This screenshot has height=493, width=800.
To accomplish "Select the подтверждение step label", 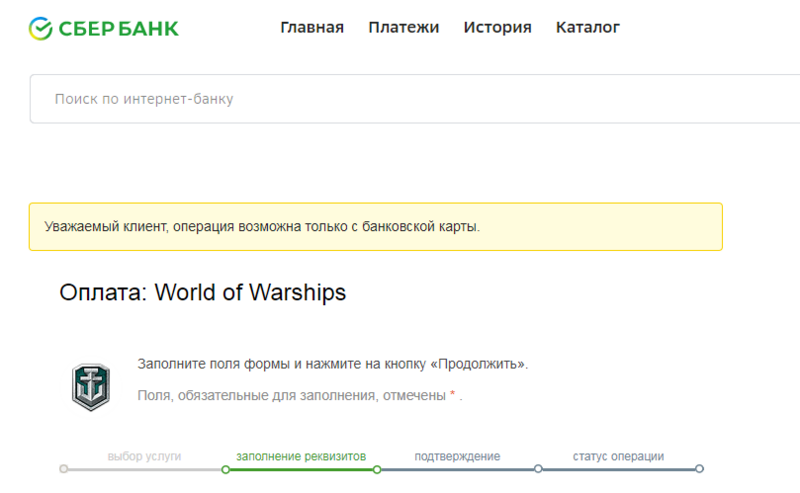I will [457, 456].
